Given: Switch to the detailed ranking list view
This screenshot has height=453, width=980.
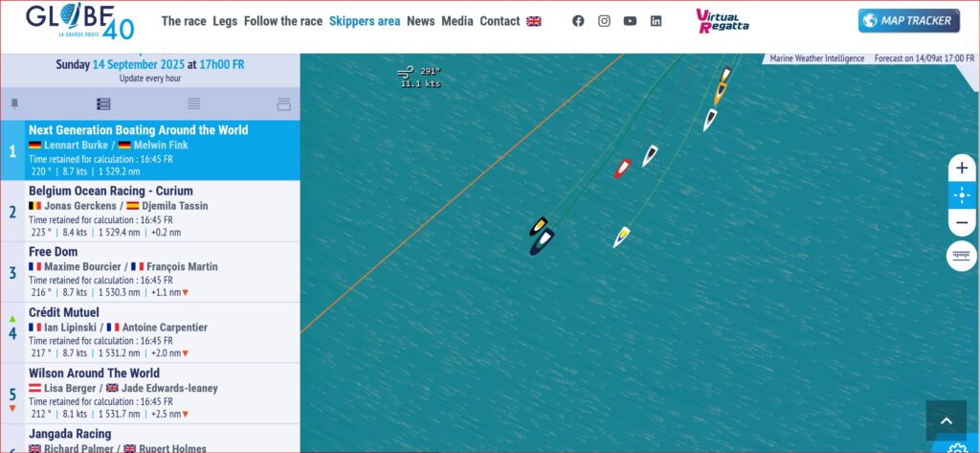Looking at the screenshot, I should tap(103, 104).
